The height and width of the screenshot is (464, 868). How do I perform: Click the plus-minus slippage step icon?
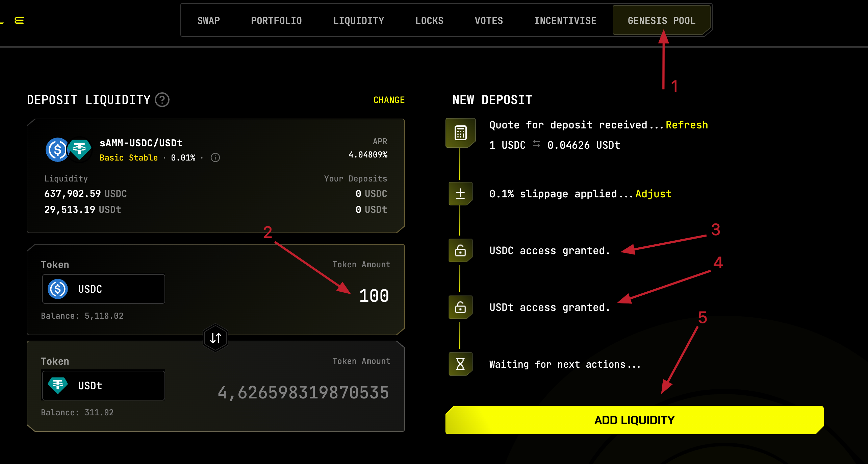[x=460, y=194]
